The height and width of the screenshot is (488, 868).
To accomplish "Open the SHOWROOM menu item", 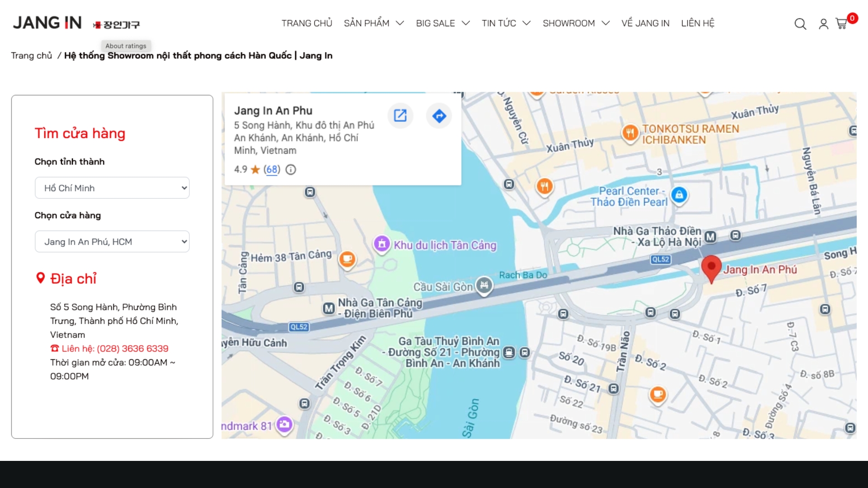I will (x=569, y=23).
